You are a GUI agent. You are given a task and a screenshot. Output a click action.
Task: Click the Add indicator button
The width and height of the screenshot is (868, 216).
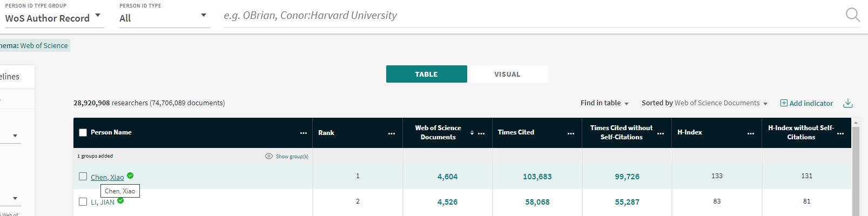[806, 103]
